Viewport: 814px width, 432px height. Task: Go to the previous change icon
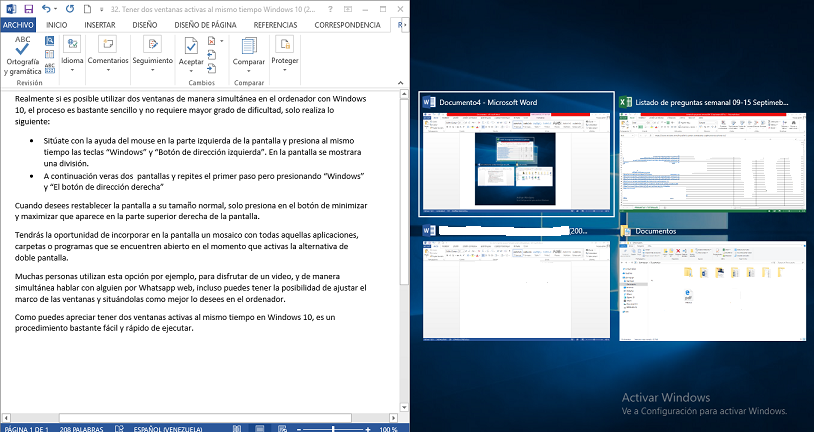[x=212, y=55]
